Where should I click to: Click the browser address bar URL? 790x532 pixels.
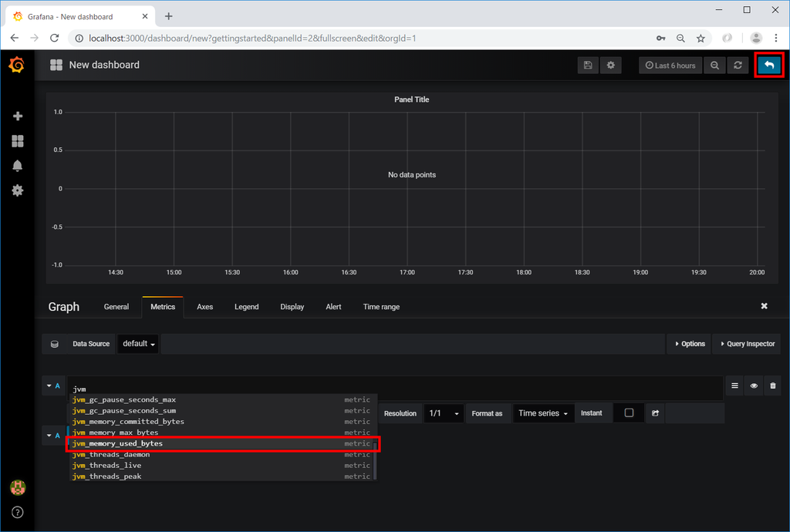[252, 39]
